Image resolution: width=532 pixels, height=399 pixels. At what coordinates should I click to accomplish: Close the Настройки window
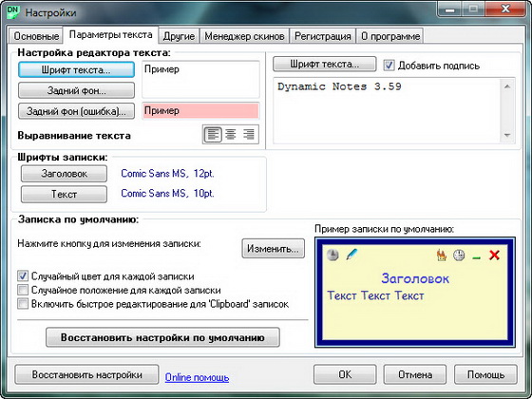point(505,9)
